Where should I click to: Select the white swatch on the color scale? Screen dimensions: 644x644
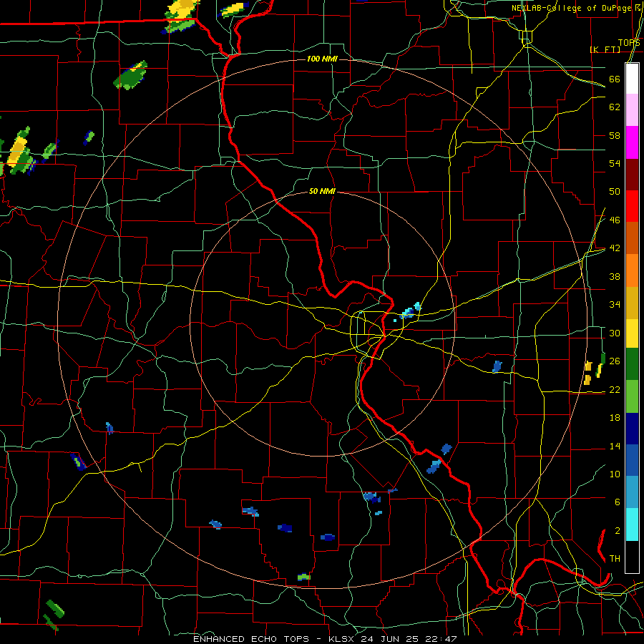pos(632,79)
